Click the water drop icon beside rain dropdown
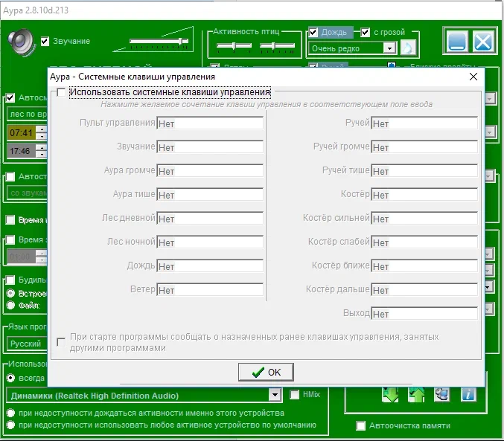The width and height of the screenshot is (504, 441). 408,48
